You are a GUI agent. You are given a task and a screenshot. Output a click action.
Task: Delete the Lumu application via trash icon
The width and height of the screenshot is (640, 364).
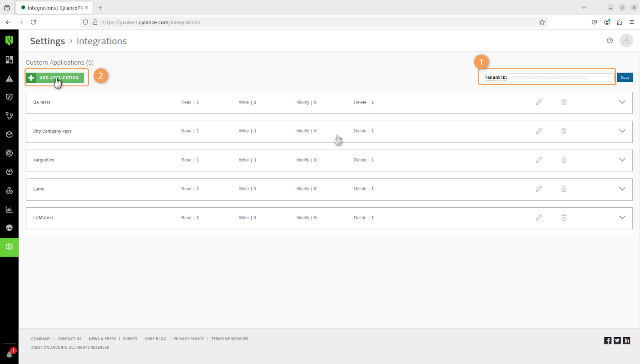point(564,189)
